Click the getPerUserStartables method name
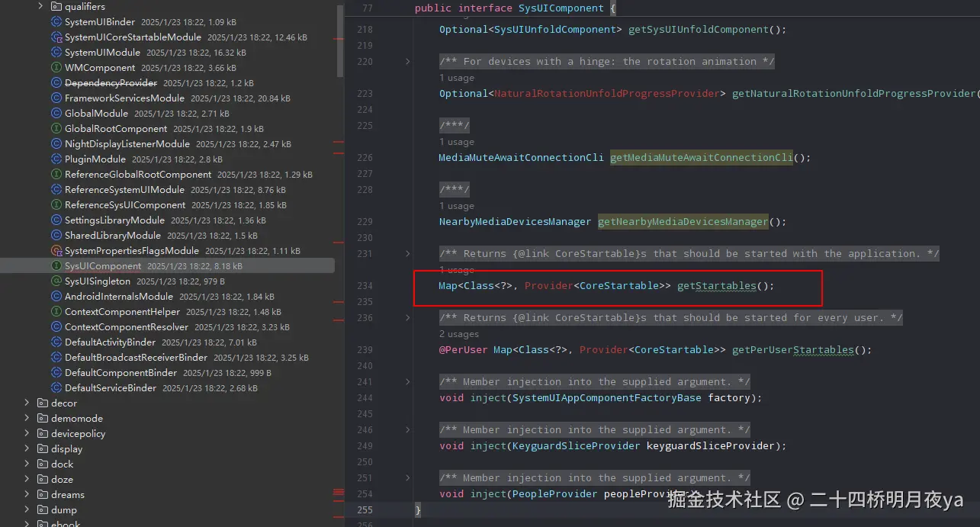The width and height of the screenshot is (980, 527). tap(793, 350)
